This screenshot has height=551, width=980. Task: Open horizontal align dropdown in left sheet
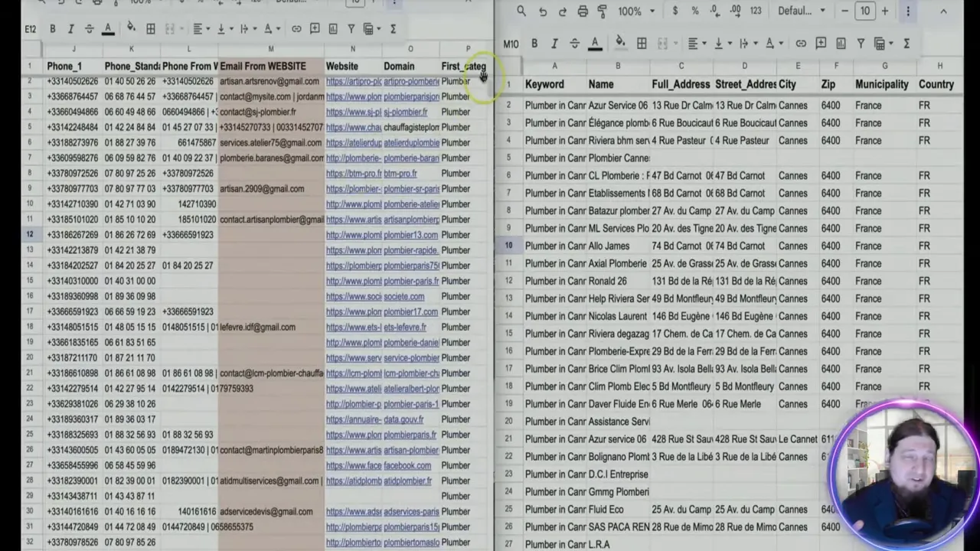point(201,29)
